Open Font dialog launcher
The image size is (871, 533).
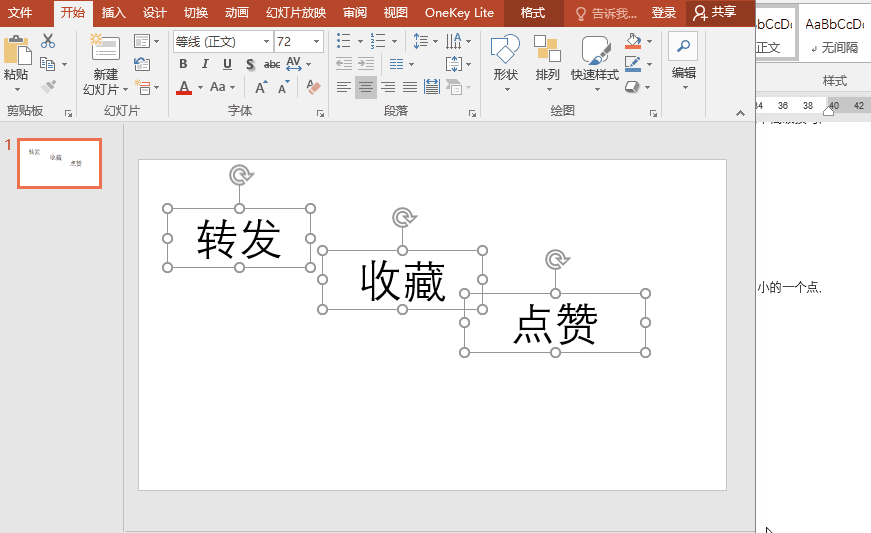(321, 113)
